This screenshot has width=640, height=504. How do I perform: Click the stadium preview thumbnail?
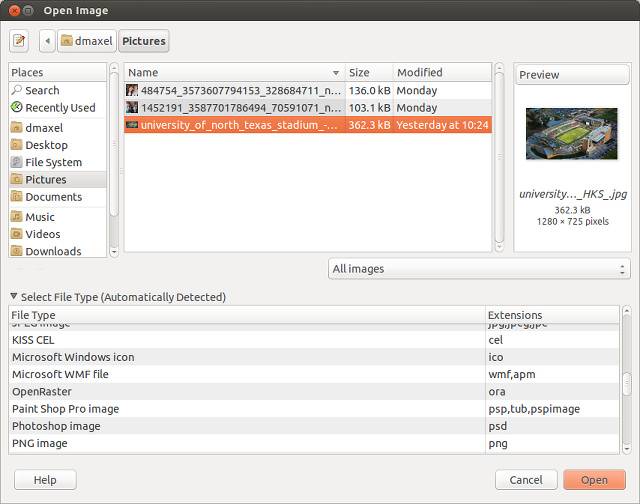(x=571, y=133)
